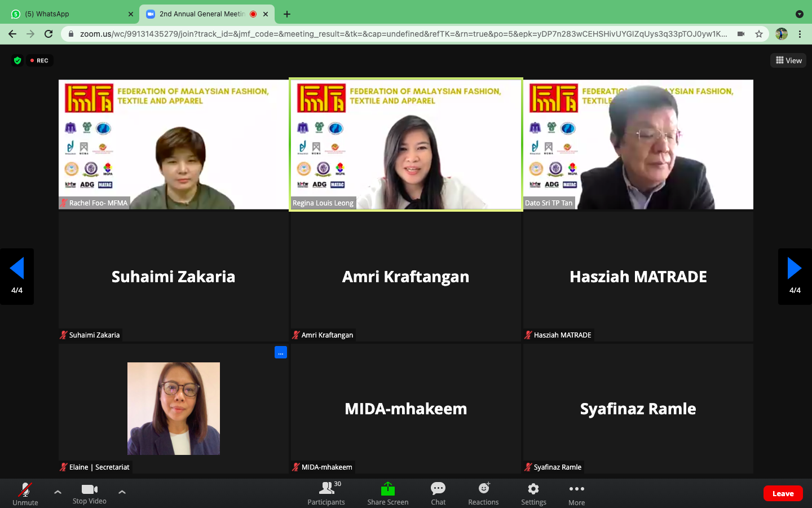Stop Video camera button
This screenshot has height=508, width=812.
pyautogui.click(x=90, y=493)
